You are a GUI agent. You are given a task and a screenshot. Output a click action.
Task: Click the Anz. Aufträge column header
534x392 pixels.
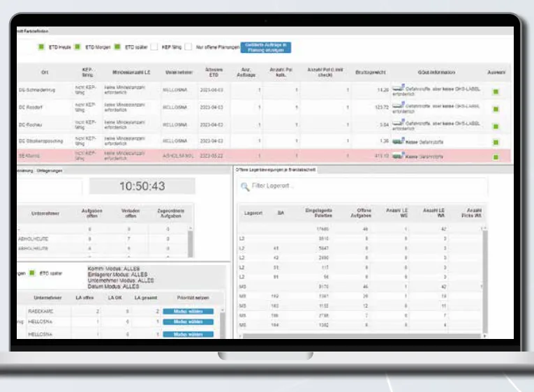tap(246, 72)
